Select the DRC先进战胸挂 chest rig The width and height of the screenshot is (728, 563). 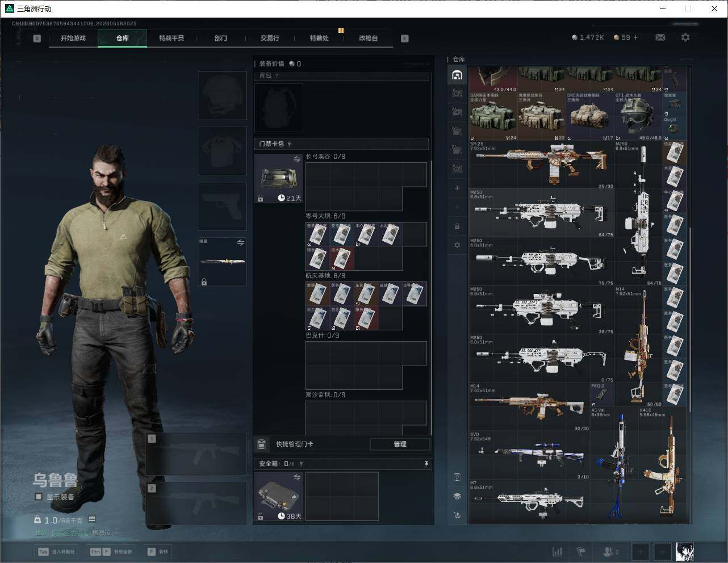pos(590,116)
